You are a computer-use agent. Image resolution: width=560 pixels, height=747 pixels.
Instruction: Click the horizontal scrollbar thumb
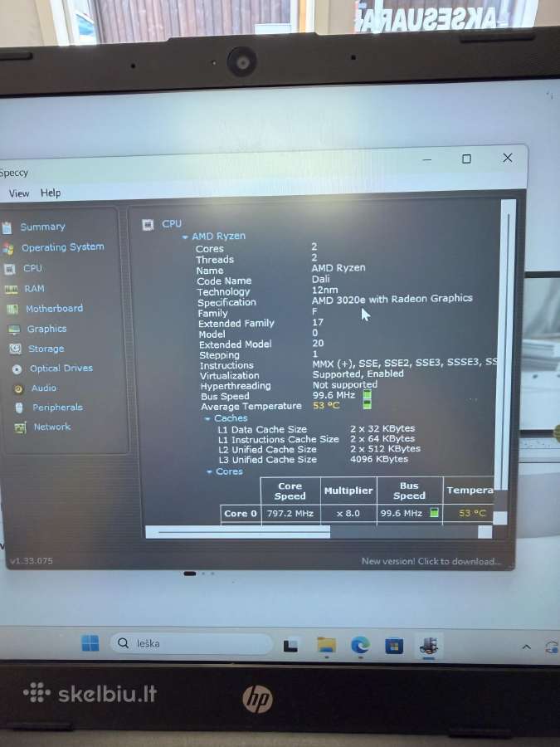[237, 532]
